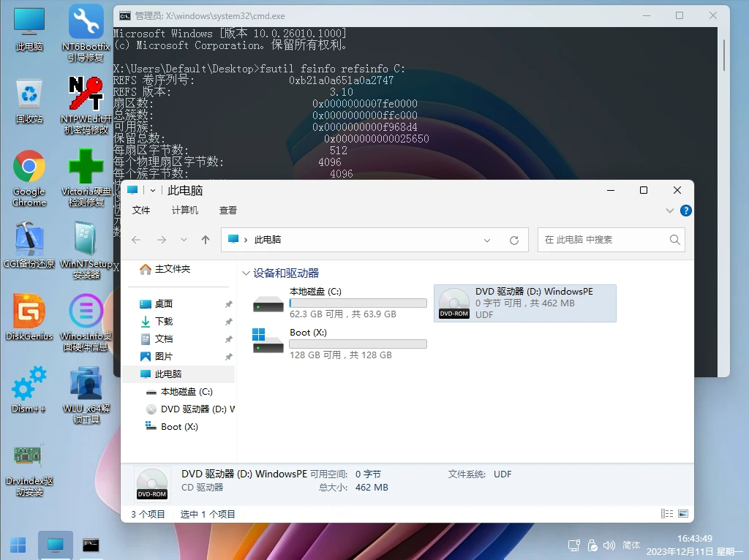Click the safely remove hardware tray icon
Screen dimensions: 749x560
click(592, 545)
